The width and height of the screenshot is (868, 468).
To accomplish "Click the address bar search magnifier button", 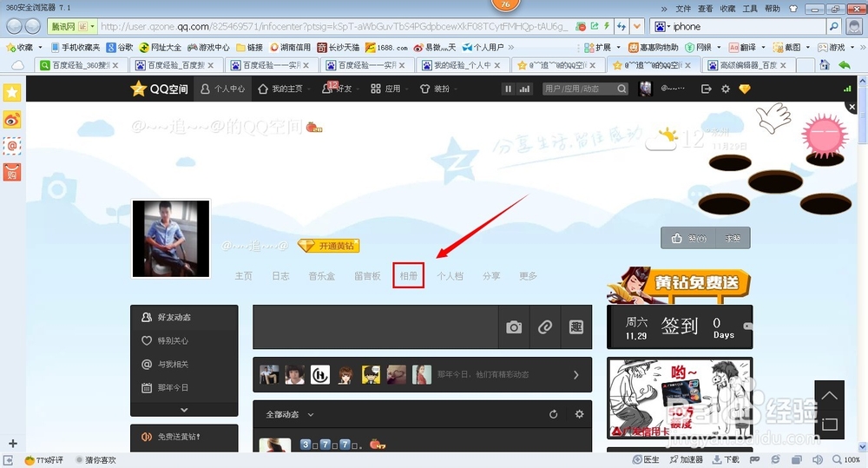I will tap(833, 26).
